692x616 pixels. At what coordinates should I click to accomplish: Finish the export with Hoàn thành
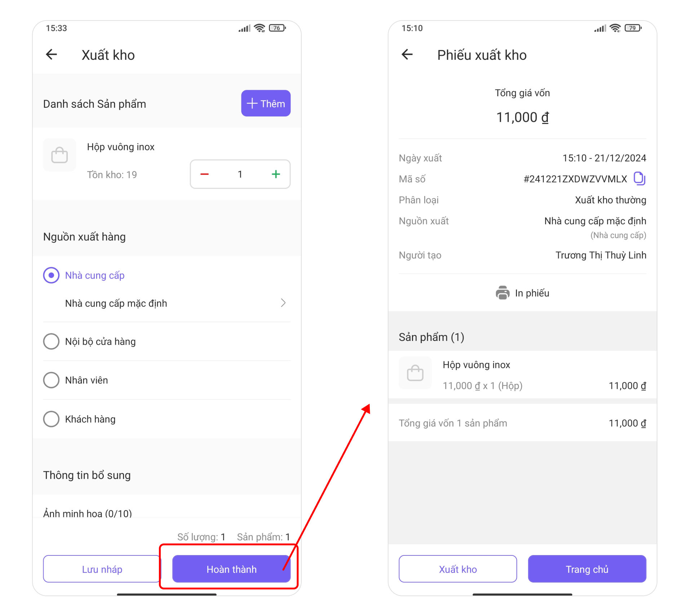point(231,569)
